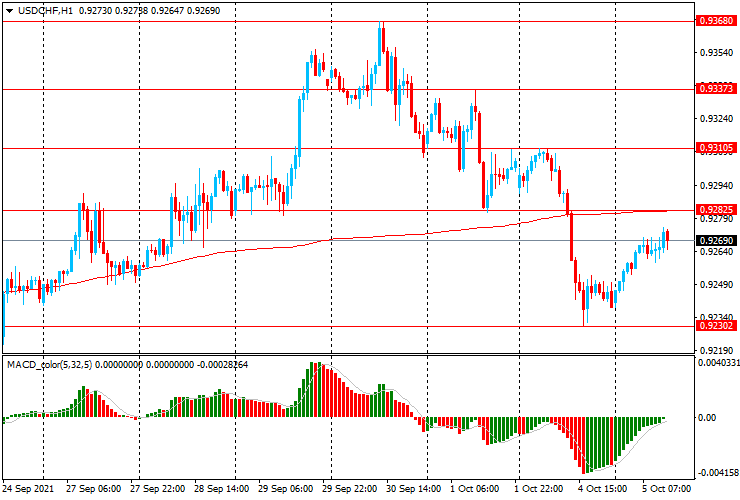Click the 4 Oct 15:00 time label
Screen dimensions: 740x500
click(x=603, y=489)
